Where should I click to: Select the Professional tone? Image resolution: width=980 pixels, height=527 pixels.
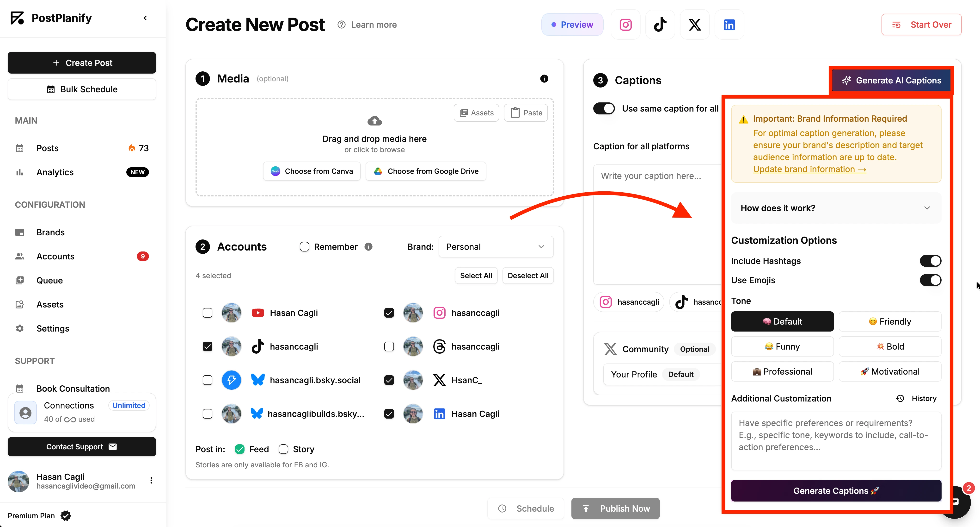[x=782, y=372]
